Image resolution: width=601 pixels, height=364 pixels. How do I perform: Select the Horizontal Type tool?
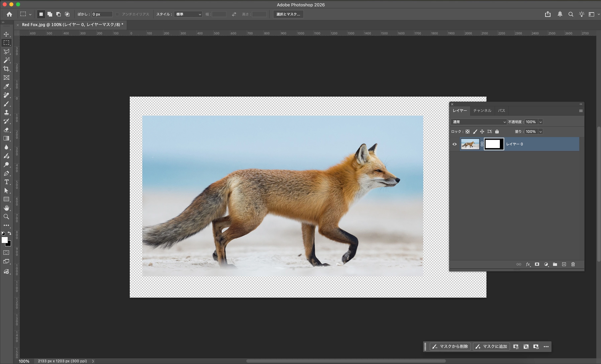click(6, 182)
